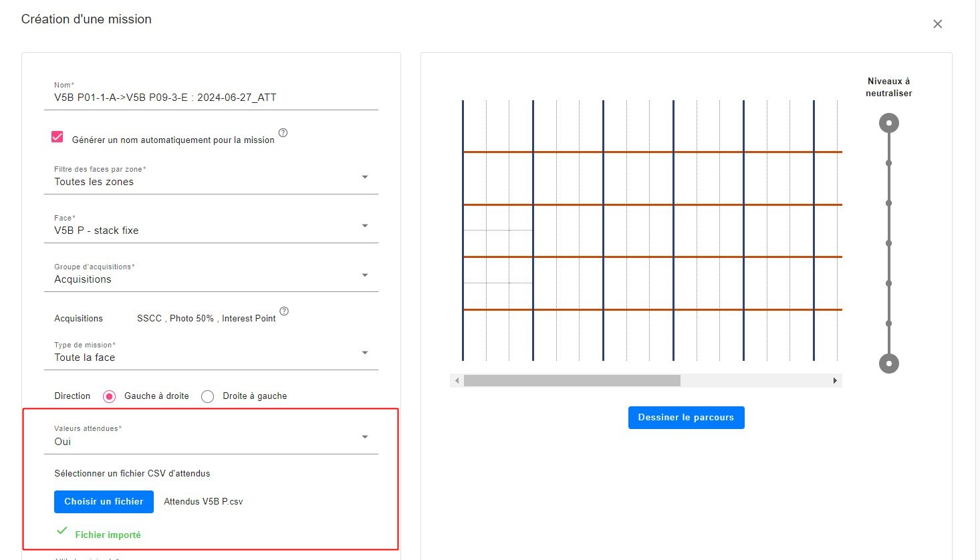Click the top handle of levels slider

pos(888,123)
